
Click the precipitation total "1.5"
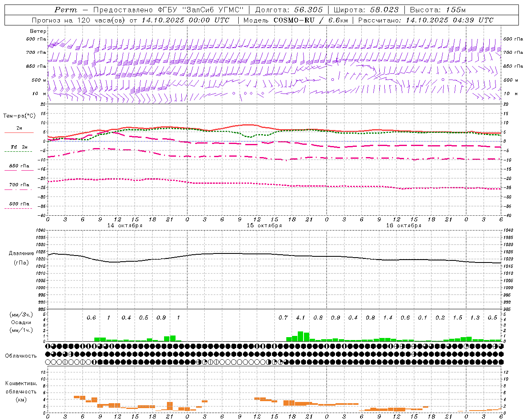point(457,317)
